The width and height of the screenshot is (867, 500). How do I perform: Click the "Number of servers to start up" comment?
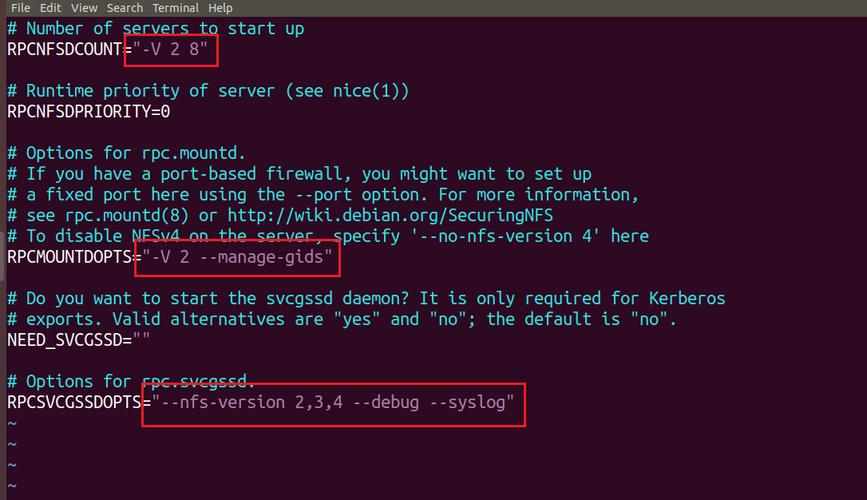165,28
